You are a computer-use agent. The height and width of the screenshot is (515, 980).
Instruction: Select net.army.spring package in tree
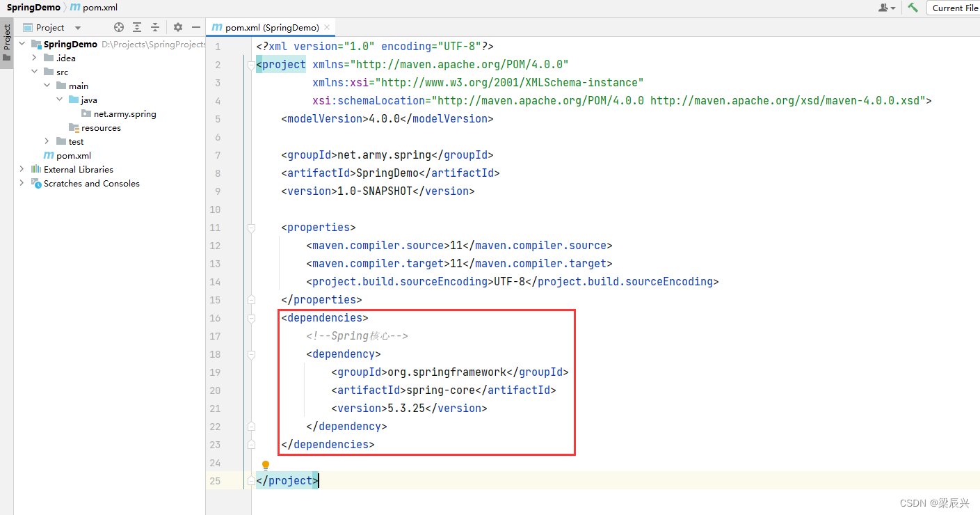tap(125, 113)
